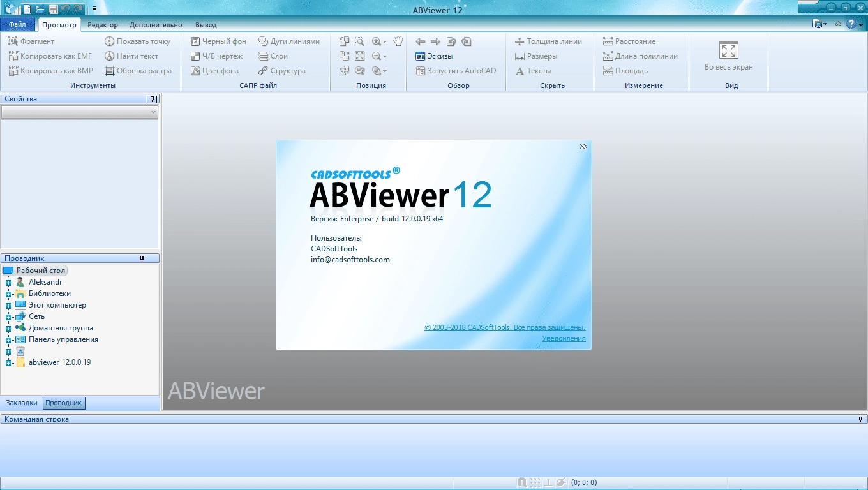Undo last action via title bar arrow

66,9
